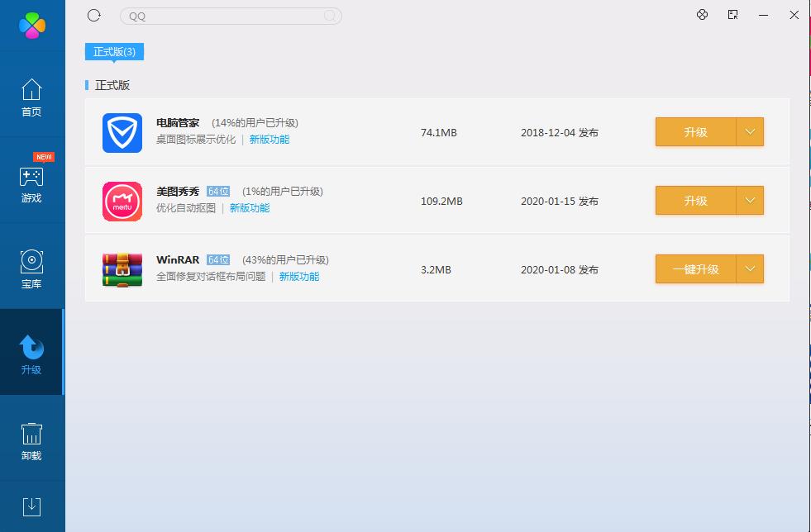This screenshot has width=811, height=532.
Task: Click the 2018-12-04 发布 date
Action: coord(560,133)
